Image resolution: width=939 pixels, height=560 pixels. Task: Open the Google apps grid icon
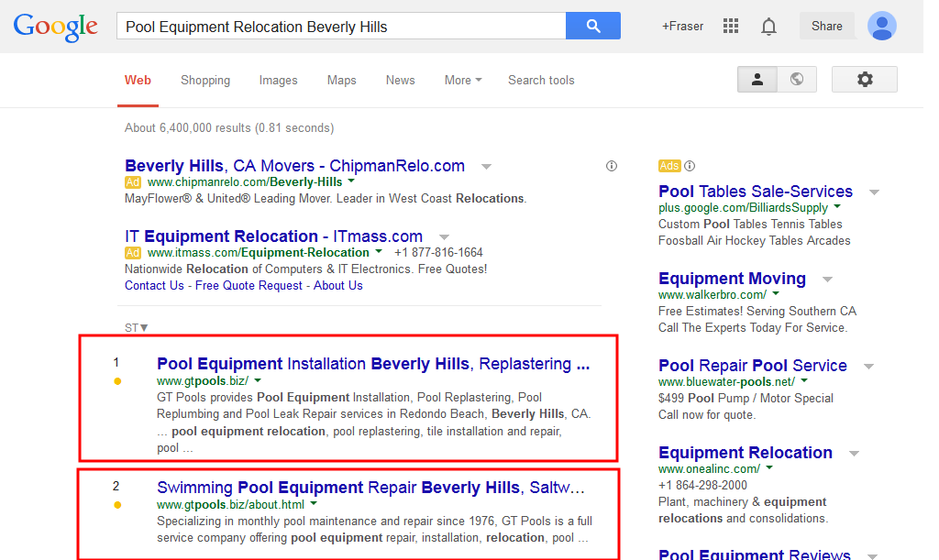[731, 26]
